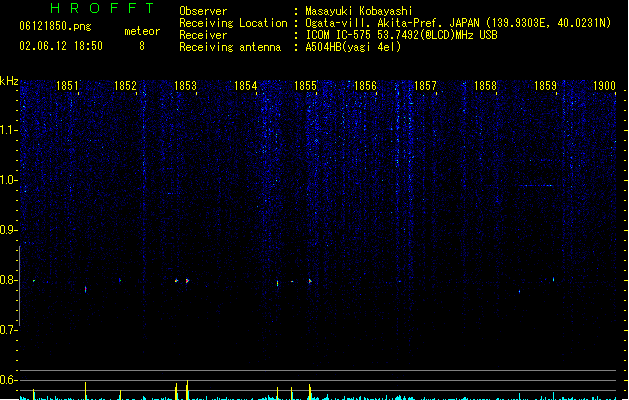Image resolution: width=629 pixels, height=400 pixels.
Task: Click the horizontal signal line near 1.0 kHz at 1859
Action: [x=536, y=185]
